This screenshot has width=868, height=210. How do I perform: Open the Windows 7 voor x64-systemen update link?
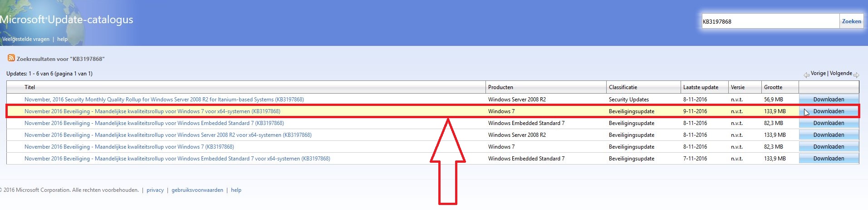(152, 111)
